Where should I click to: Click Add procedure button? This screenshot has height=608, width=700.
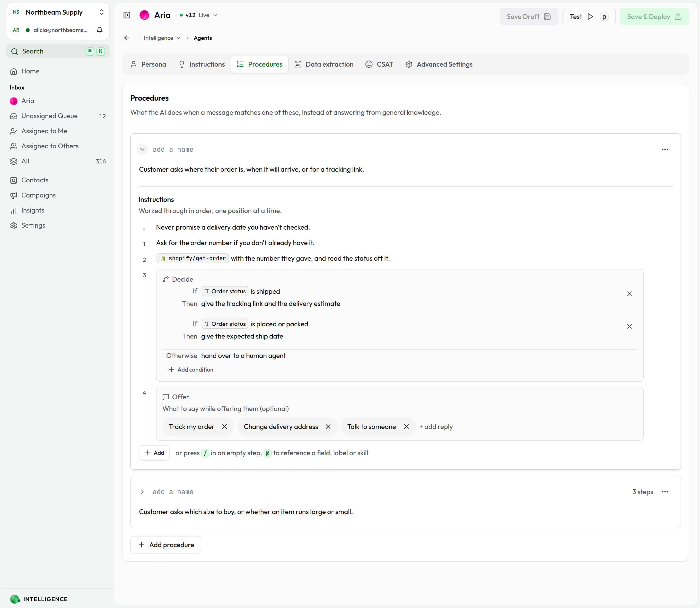click(x=166, y=545)
